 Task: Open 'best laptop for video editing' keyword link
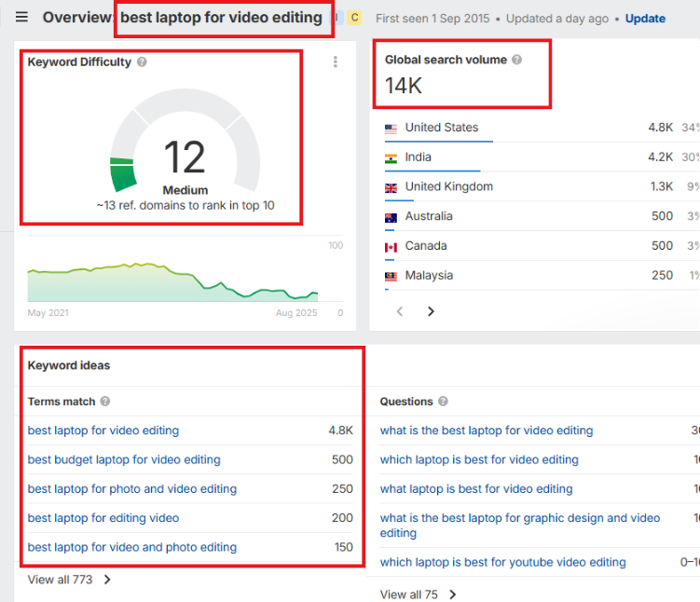(103, 431)
